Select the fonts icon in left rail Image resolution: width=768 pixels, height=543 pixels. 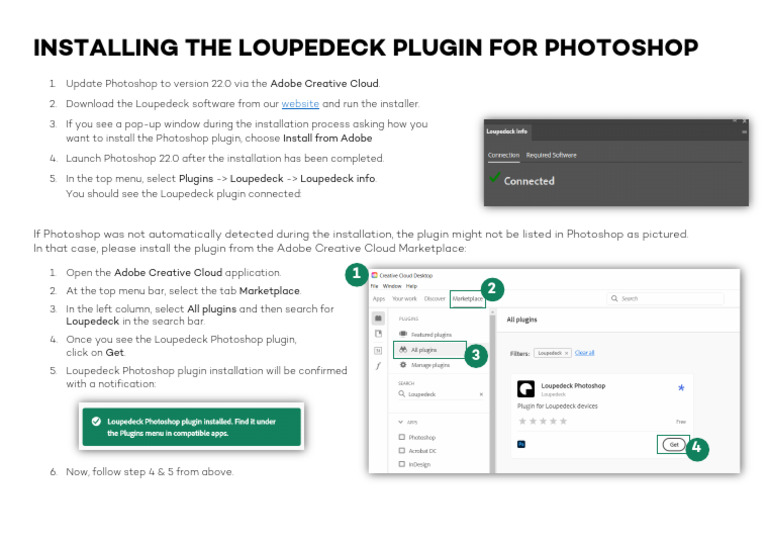point(378,365)
